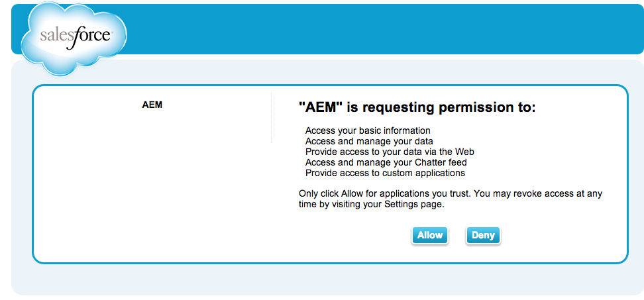Click the "AEM" is requesting permission heading

417,107
